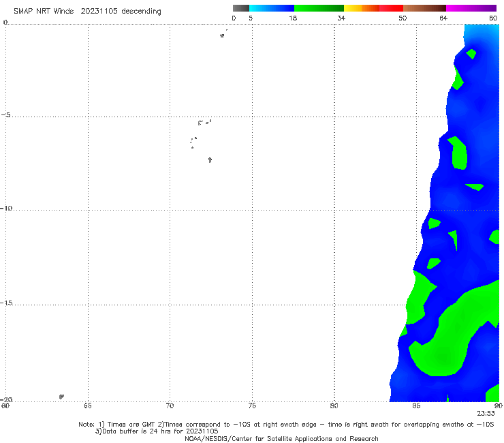
Task: Click the 'Data buffer is 24 hrs' note
Action: click(x=157, y=431)
